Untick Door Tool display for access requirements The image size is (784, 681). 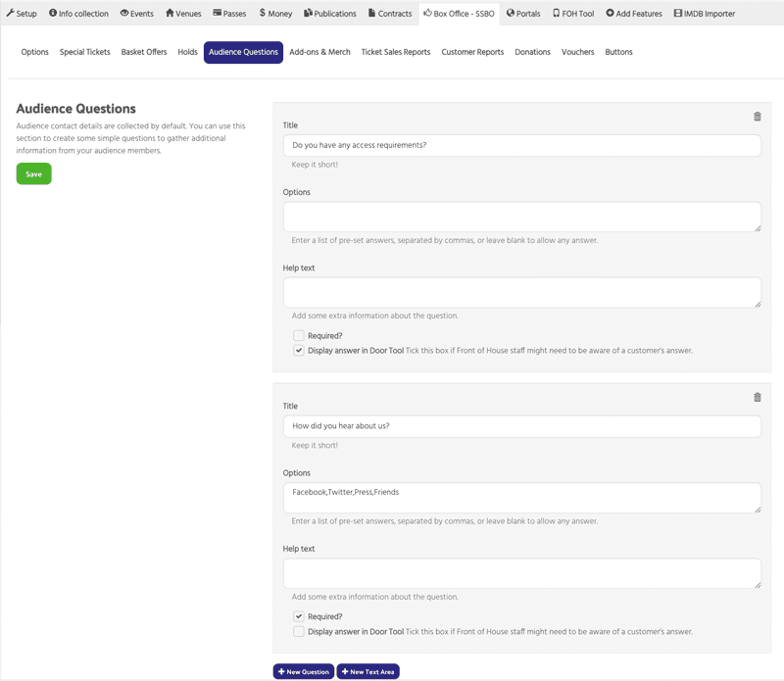click(299, 351)
